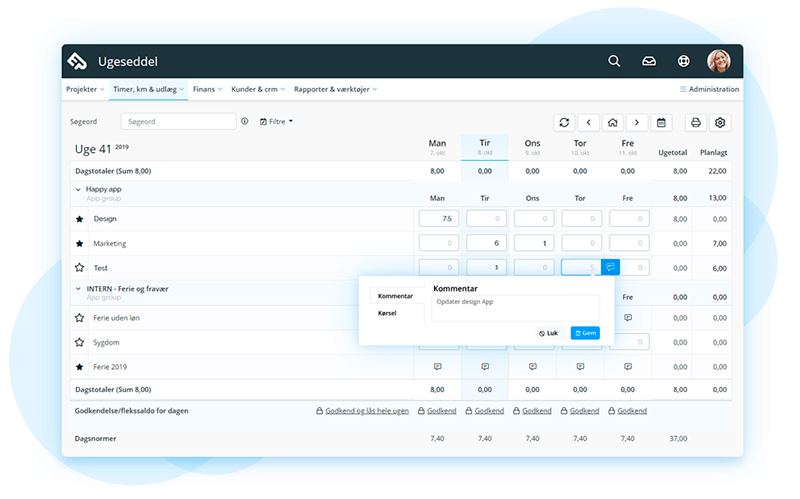Click the Gem save button
The height and width of the screenshot is (499, 800).
(x=585, y=333)
